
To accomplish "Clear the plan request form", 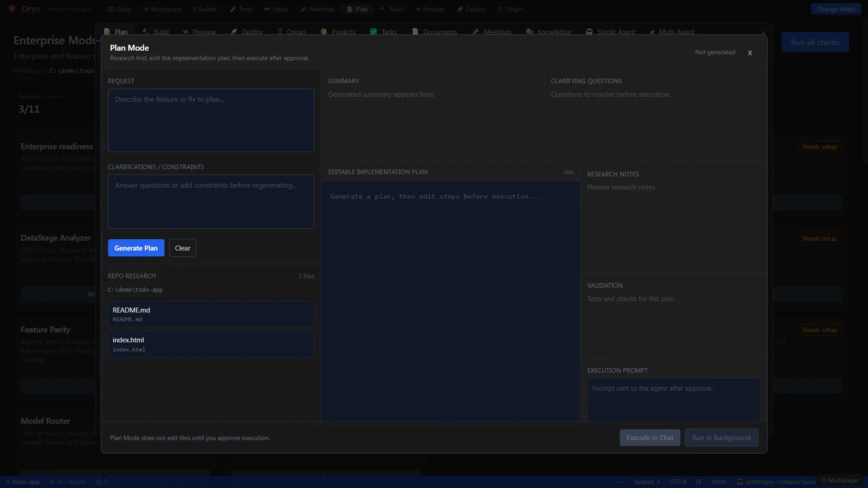I will click(x=183, y=248).
